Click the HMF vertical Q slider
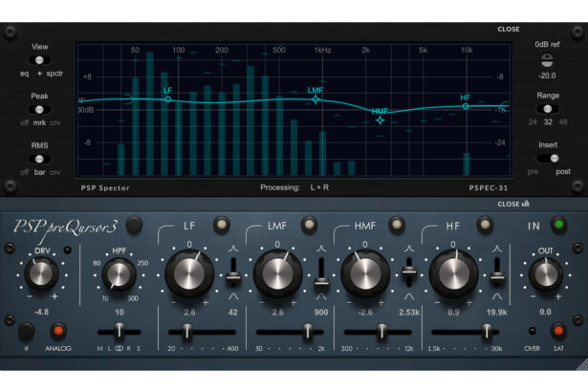588x392 pixels. [409, 273]
